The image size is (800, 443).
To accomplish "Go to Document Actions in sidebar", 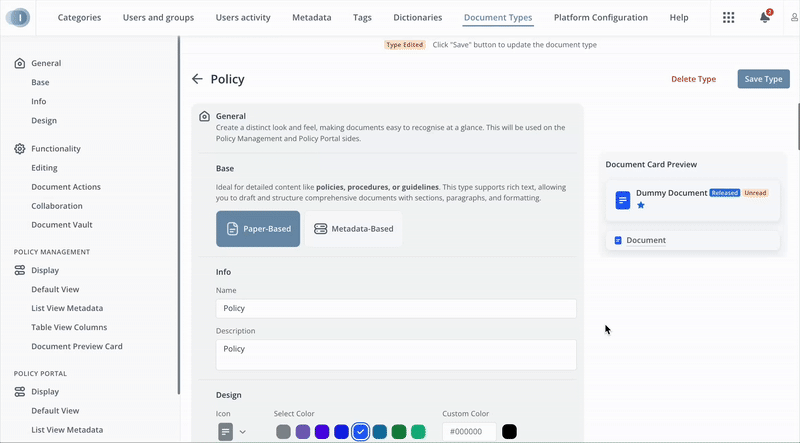I will (x=66, y=187).
